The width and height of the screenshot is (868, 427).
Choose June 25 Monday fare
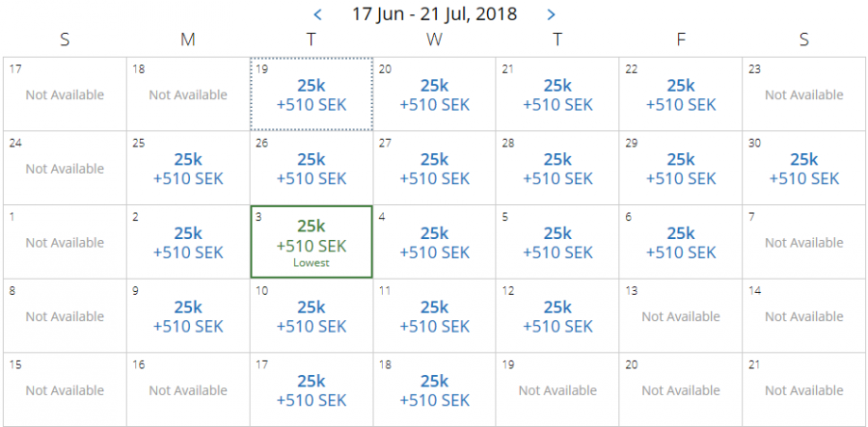coord(188,169)
